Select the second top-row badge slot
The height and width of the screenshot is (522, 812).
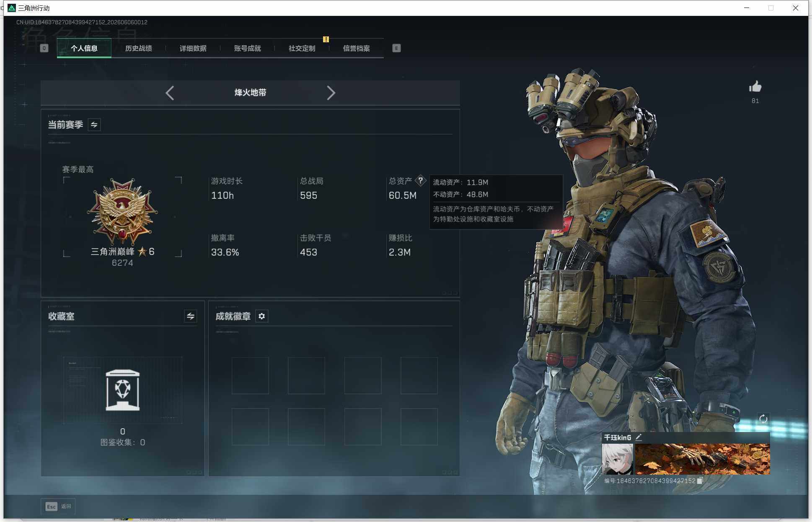pyautogui.click(x=306, y=375)
